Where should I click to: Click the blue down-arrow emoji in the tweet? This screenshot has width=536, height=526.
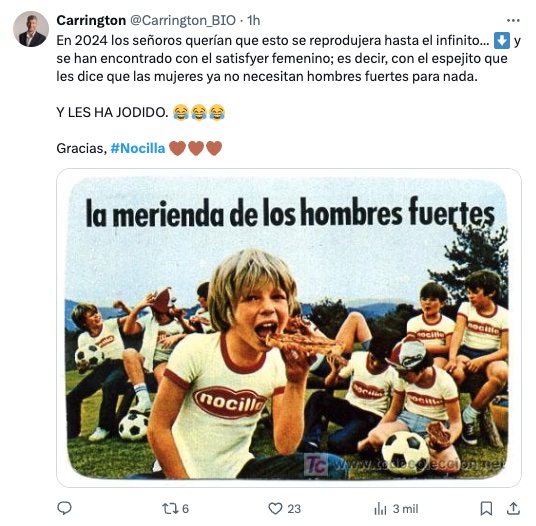pos(502,40)
